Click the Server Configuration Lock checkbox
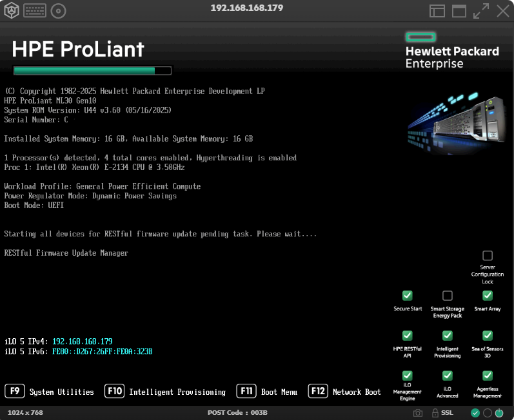The image size is (514, 420). click(x=488, y=255)
